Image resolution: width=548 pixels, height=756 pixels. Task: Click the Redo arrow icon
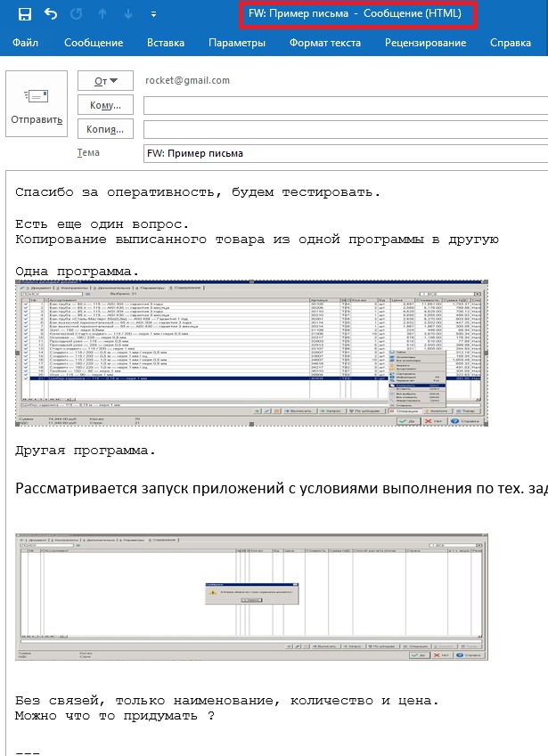(76, 14)
